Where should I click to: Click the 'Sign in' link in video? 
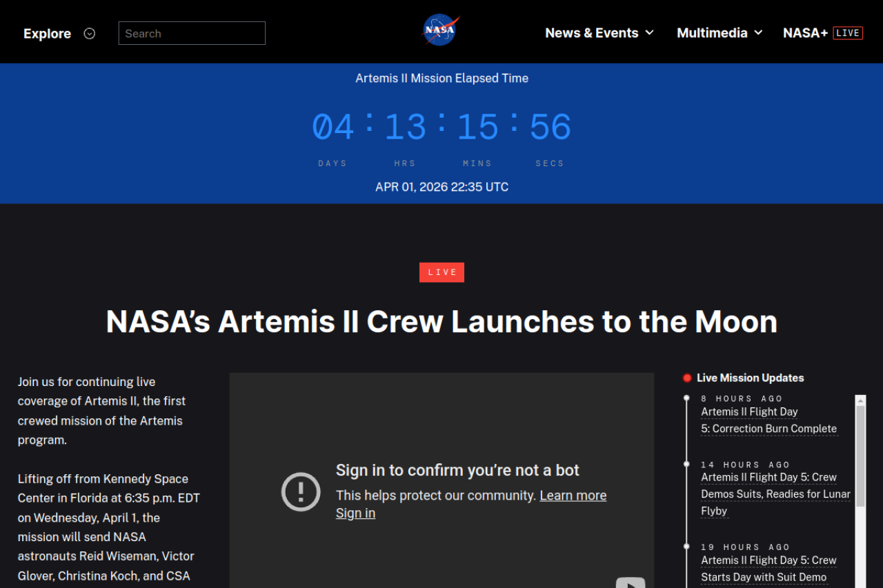pos(355,514)
